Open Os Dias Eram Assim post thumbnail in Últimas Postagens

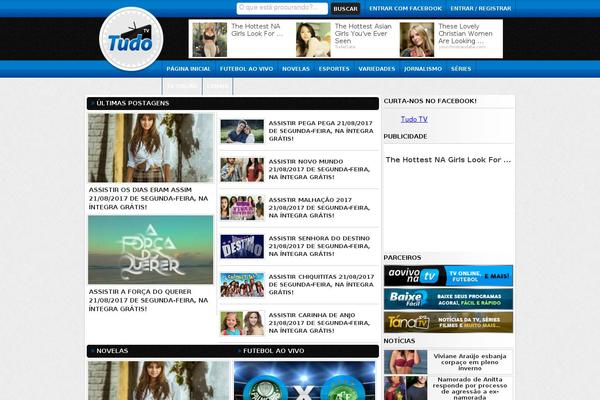pos(151,148)
